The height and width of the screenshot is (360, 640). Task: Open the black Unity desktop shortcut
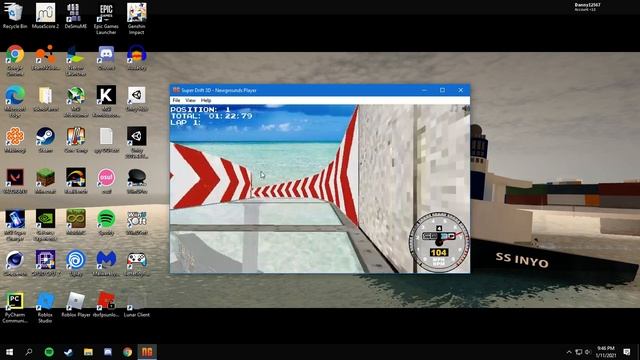[x=136, y=142]
